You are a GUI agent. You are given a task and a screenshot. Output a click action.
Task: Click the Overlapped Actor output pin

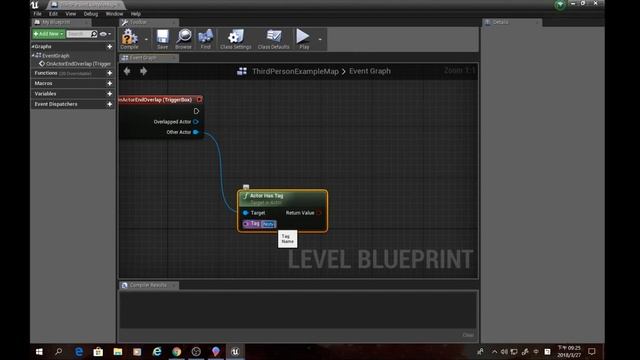196,122
